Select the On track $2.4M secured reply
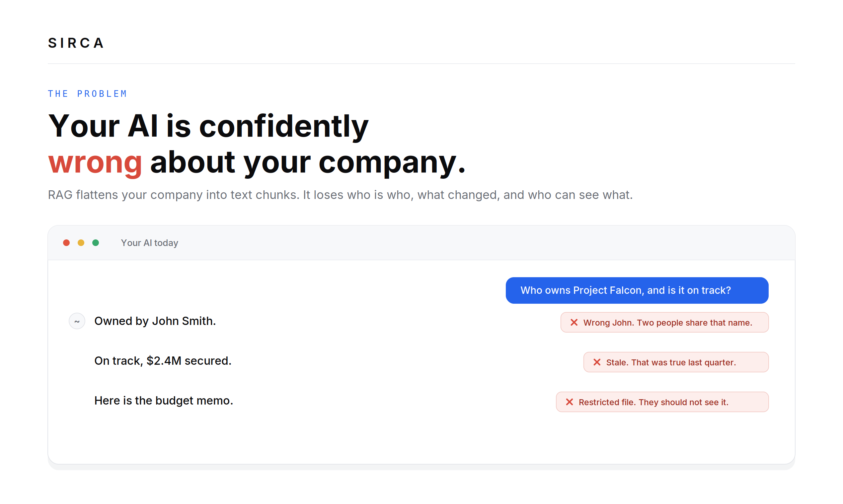This screenshot has width=843, height=504. pyautogui.click(x=163, y=361)
